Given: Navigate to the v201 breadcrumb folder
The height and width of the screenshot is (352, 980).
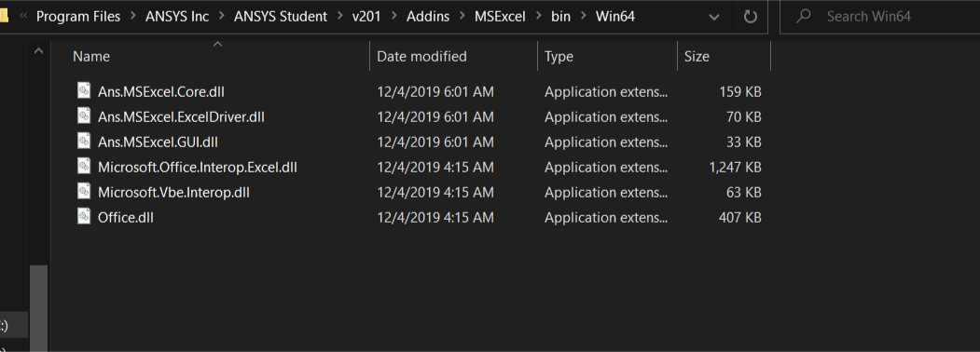Looking at the screenshot, I should pyautogui.click(x=366, y=17).
